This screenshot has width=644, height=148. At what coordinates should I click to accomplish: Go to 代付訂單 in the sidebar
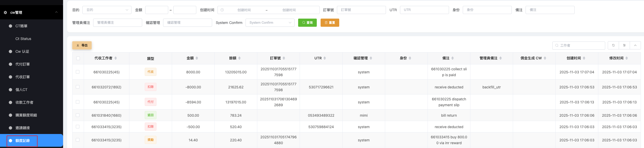(x=22, y=64)
